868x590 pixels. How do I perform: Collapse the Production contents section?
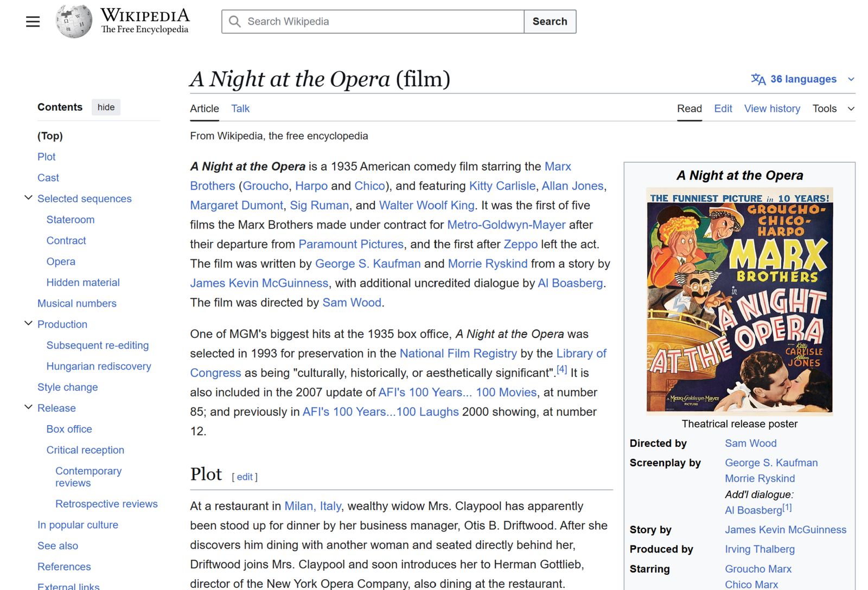[x=28, y=324]
